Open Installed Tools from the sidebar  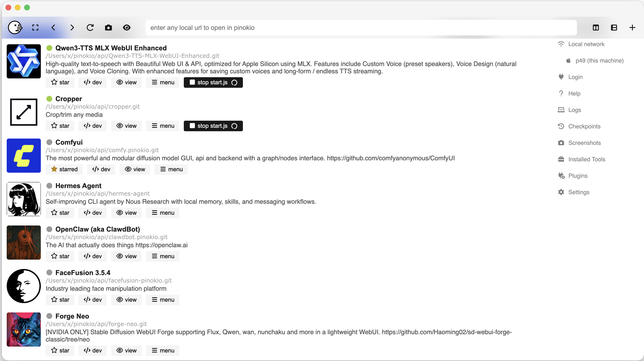point(587,159)
